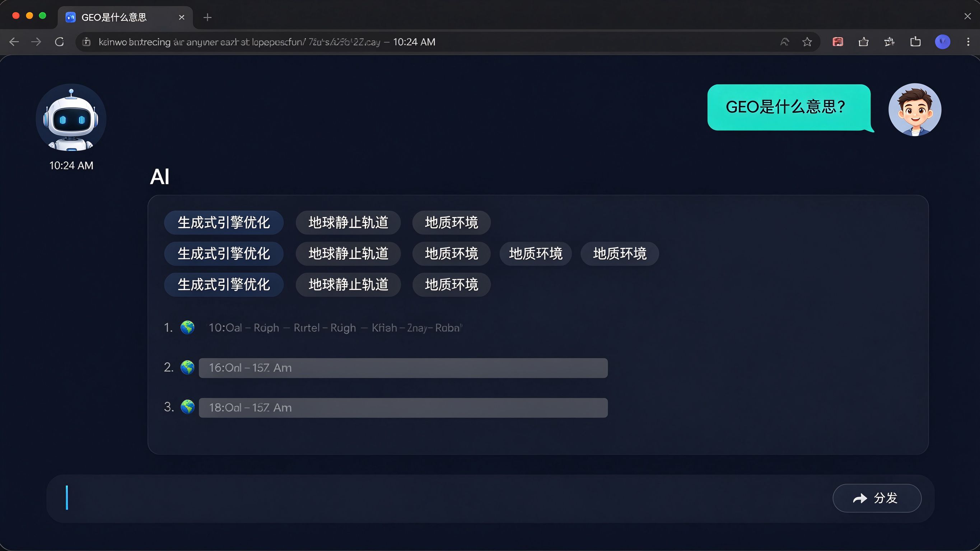
Task: Go back using the browser back arrow
Action: (x=14, y=42)
